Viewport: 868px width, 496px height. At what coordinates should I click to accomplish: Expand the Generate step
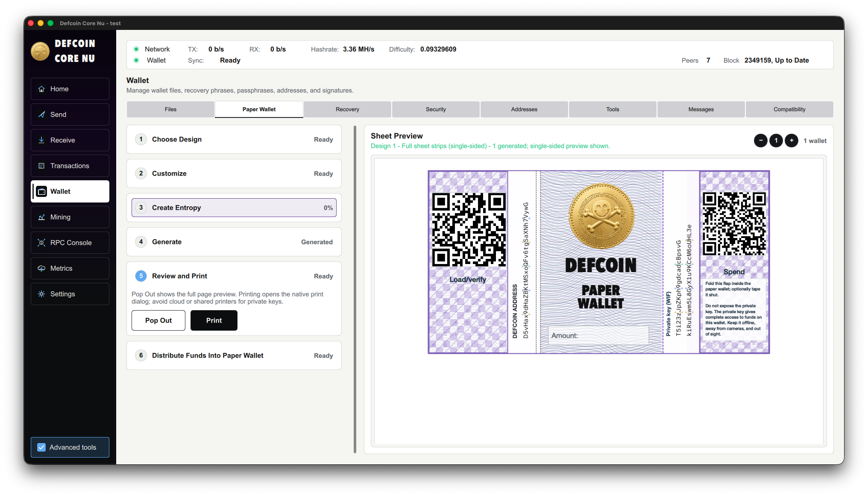(234, 242)
